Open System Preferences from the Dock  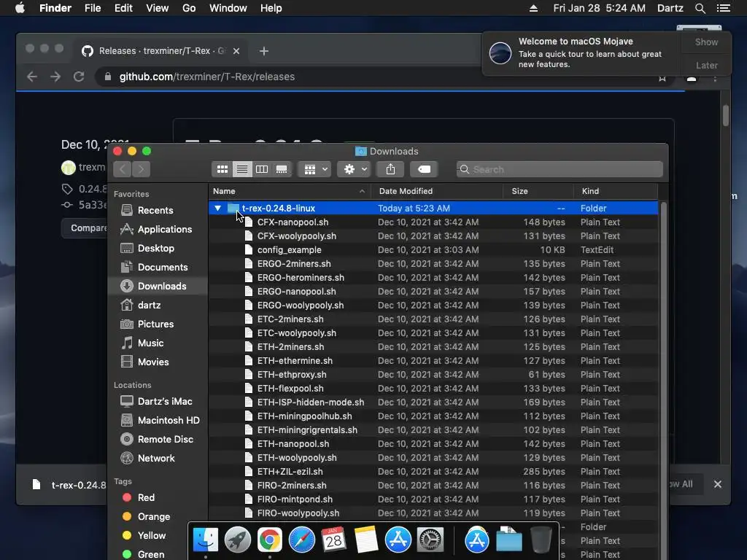(x=430, y=540)
